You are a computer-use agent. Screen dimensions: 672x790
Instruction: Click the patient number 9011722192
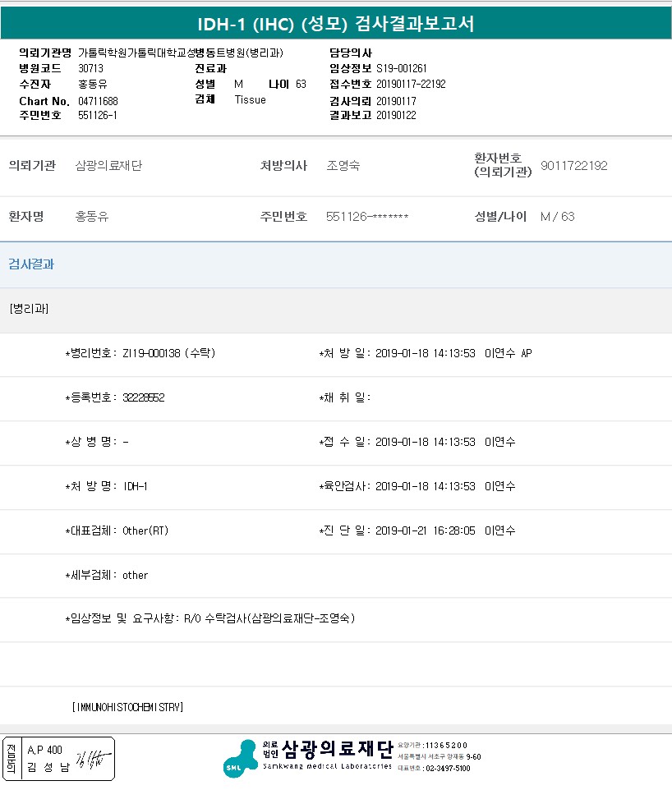573,166
